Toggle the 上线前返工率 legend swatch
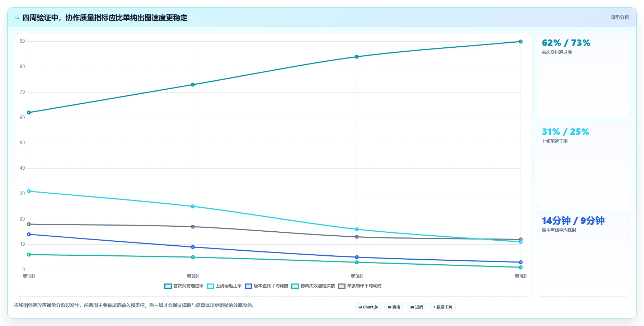 (210, 286)
